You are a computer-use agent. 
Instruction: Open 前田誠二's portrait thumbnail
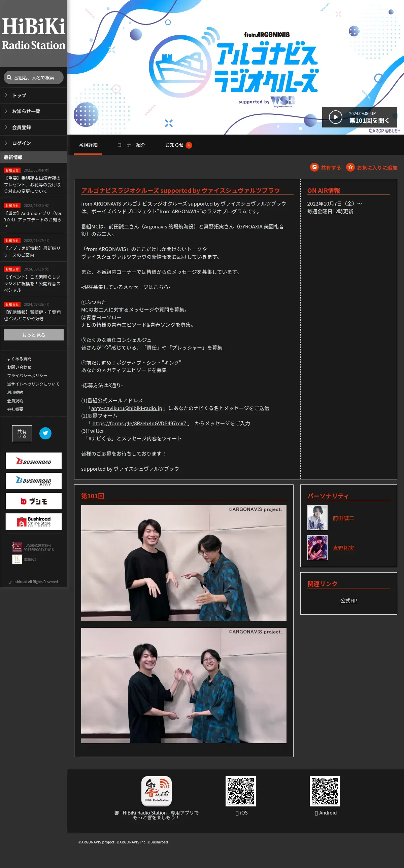point(317,518)
